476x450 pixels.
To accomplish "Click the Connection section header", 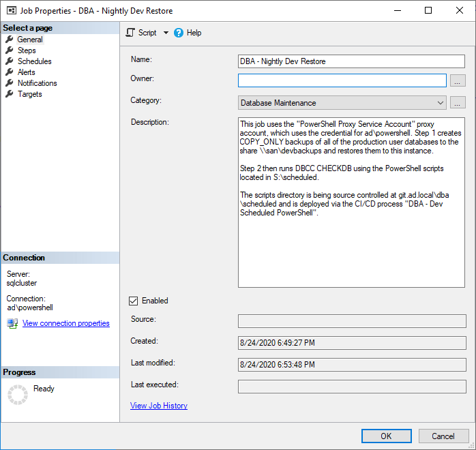I will [60, 258].
